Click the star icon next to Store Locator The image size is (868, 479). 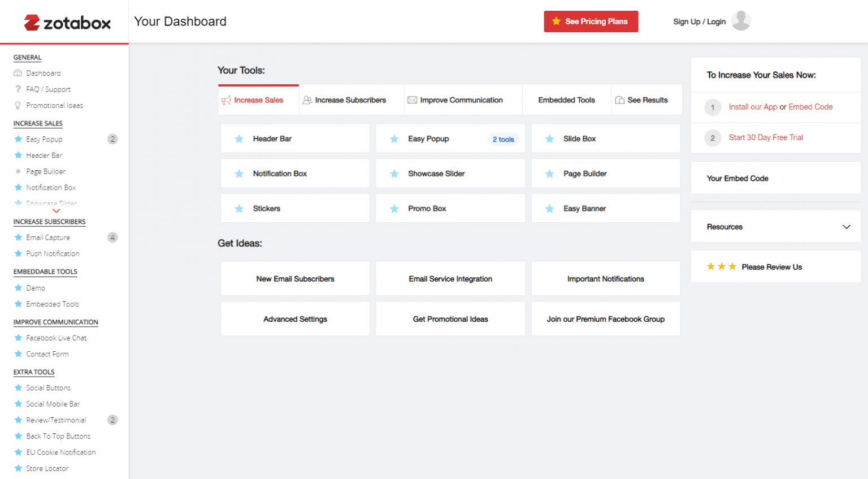(x=18, y=468)
